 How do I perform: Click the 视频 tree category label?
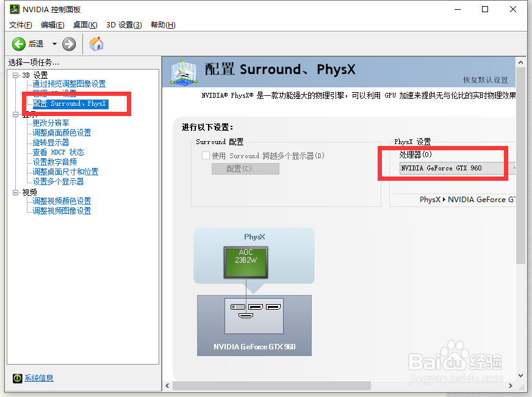29,192
